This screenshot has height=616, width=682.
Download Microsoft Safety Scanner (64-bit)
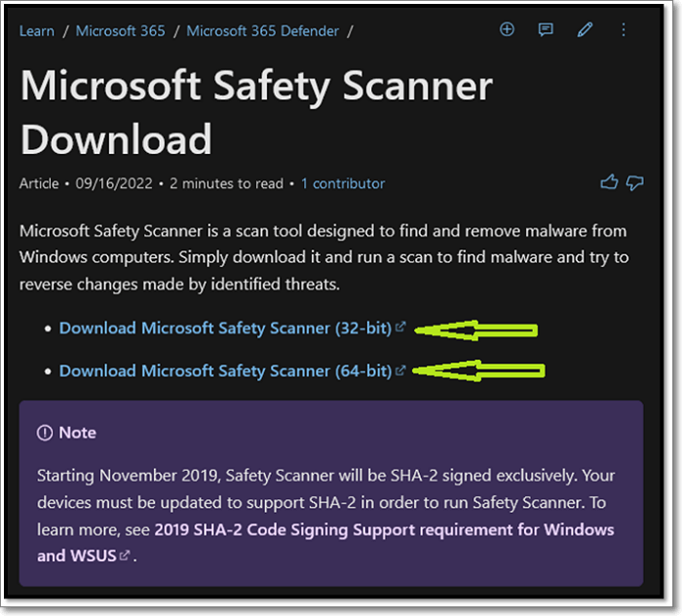click(225, 370)
